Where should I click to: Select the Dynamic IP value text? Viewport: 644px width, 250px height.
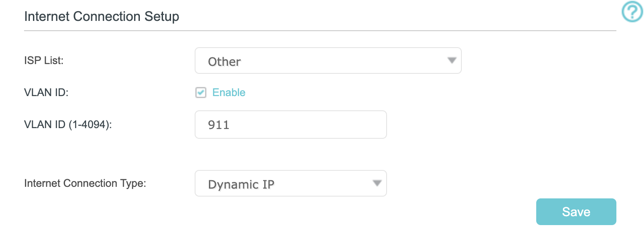coord(241,184)
